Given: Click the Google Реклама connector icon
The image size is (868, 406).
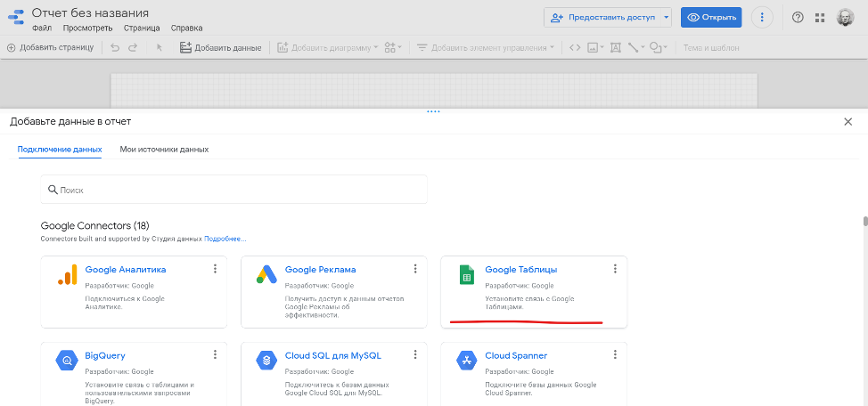Looking at the screenshot, I should point(266,274).
